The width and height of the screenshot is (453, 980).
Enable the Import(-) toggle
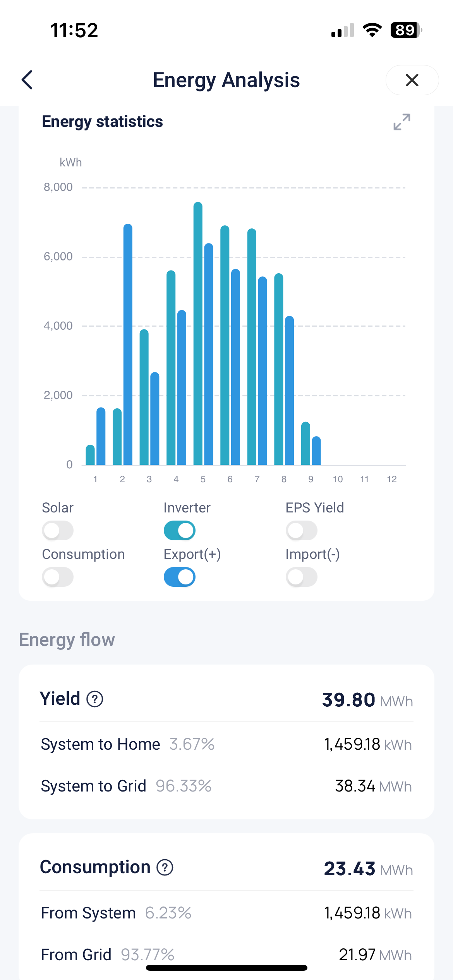(301, 577)
